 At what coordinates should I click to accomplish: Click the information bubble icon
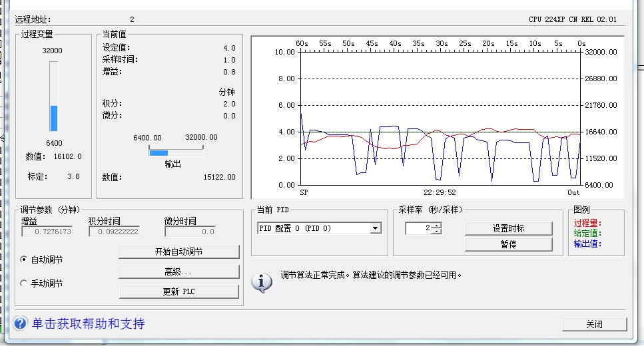pos(262,282)
